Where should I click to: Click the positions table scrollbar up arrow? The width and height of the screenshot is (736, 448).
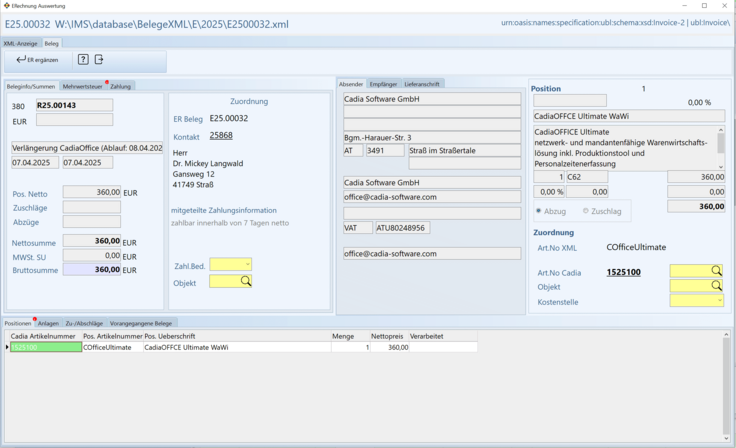726,334
